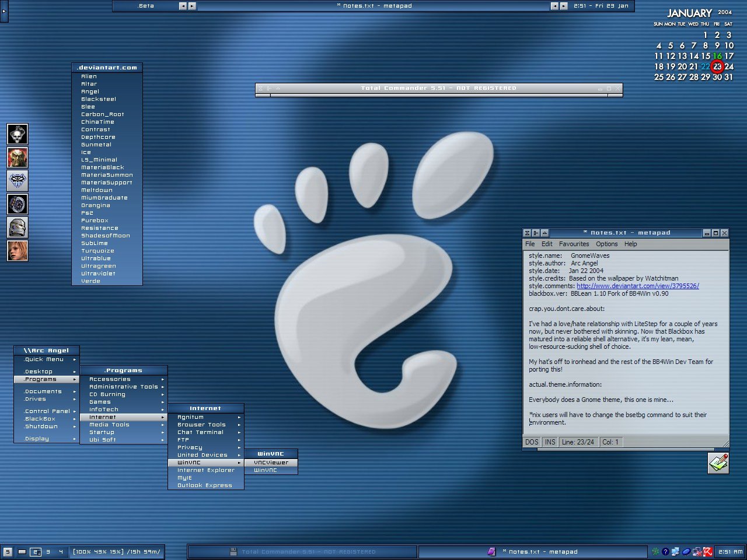Click previous window arrow on top toolbar right

pos(554,6)
